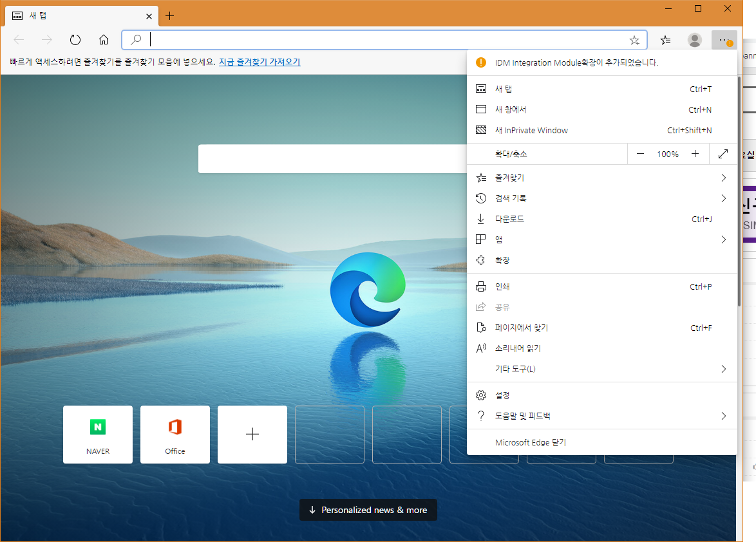
Task: Add a quick link with plus tile
Action: click(x=252, y=435)
